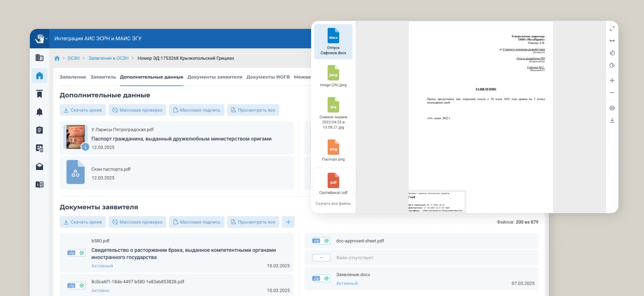The image size is (644, 296).
Task: Click the fullscreen icon in the document viewer
Action: [x=612, y=28]
